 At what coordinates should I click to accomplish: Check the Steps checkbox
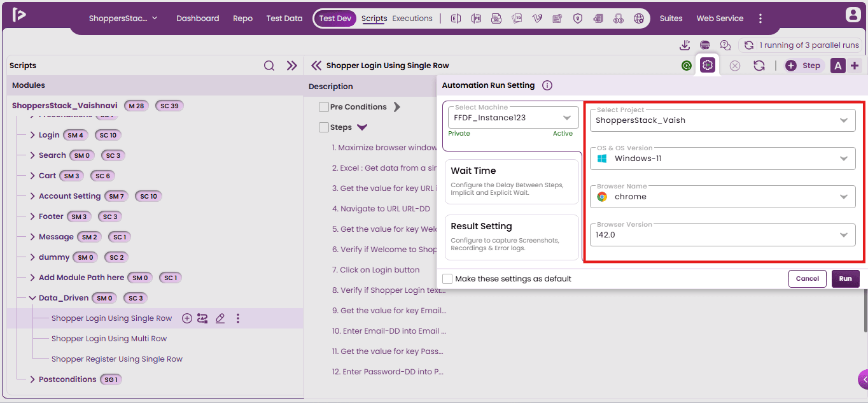[x=324, y=127]
